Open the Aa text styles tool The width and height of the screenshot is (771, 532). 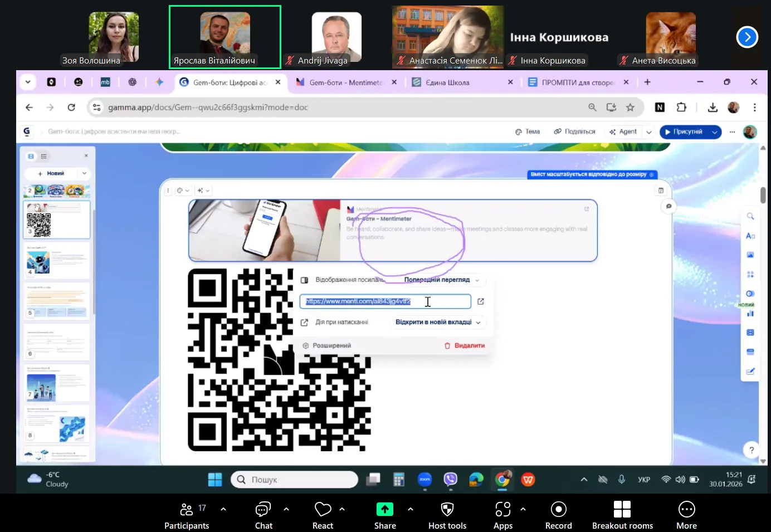click(750, 236)
